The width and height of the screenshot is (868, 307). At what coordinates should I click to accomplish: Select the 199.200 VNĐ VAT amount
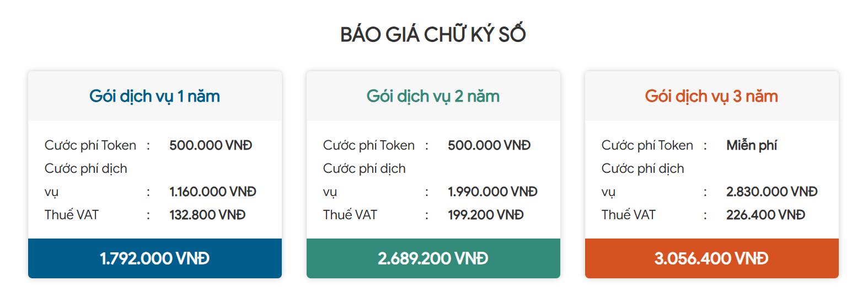coord(486,215)
